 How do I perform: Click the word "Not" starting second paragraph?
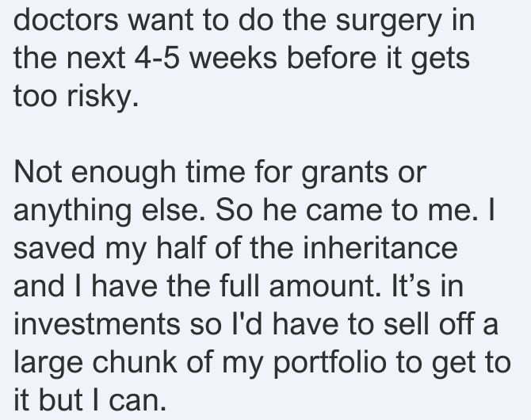click(37, 172)
